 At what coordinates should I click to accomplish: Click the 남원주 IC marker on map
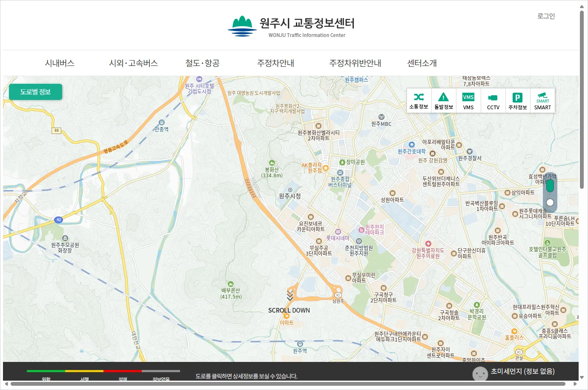coord(338,295)
